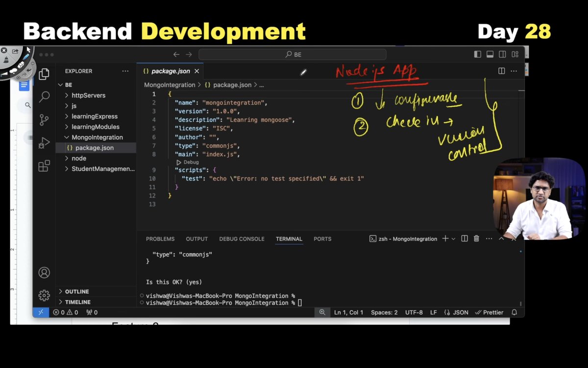
Task: Expand the httpServers folder
Action: [96, 95]
